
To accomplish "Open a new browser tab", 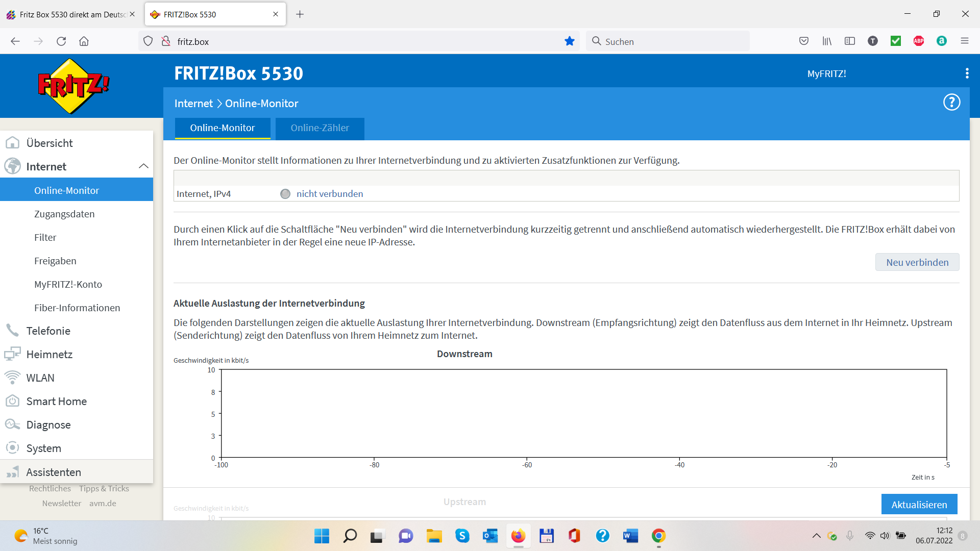I will (300, 14).
